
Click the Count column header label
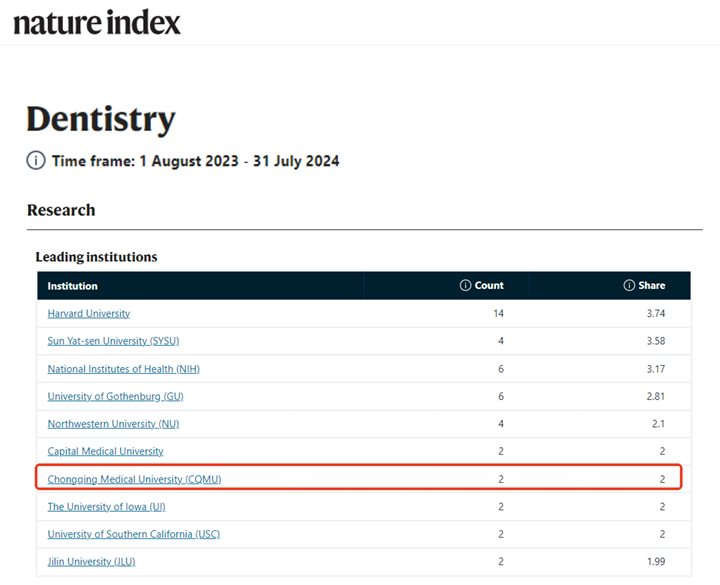(489, 285)
